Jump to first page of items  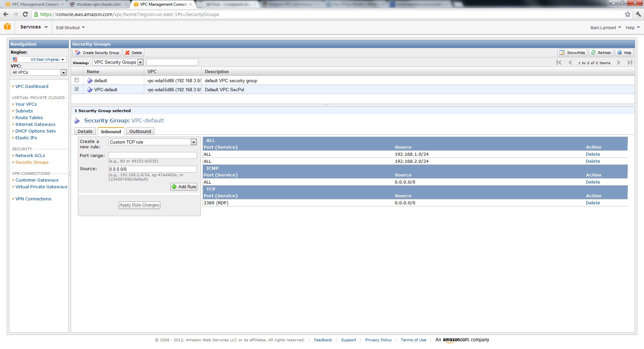pyautogui.click(x=559, y=63)
